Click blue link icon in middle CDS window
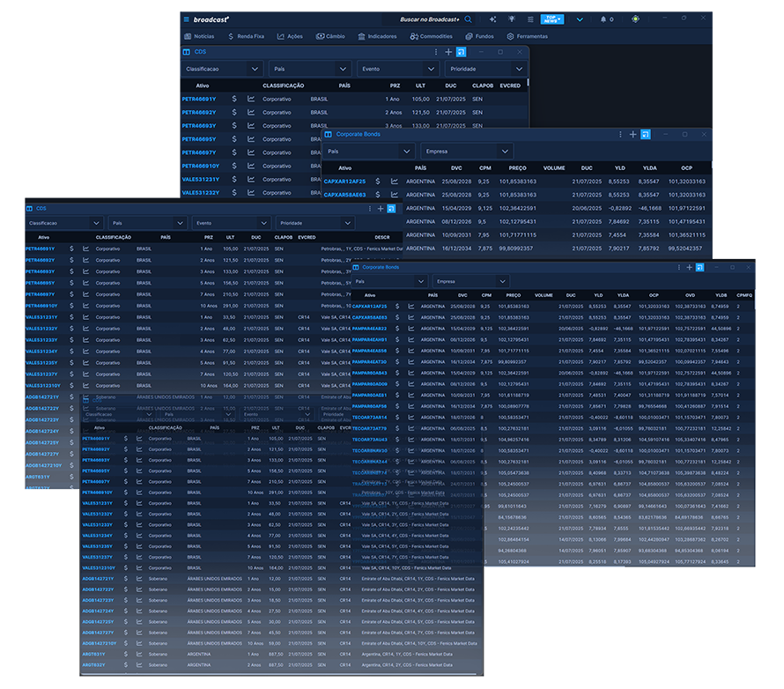Screen dimensions: 784x689 391,209
